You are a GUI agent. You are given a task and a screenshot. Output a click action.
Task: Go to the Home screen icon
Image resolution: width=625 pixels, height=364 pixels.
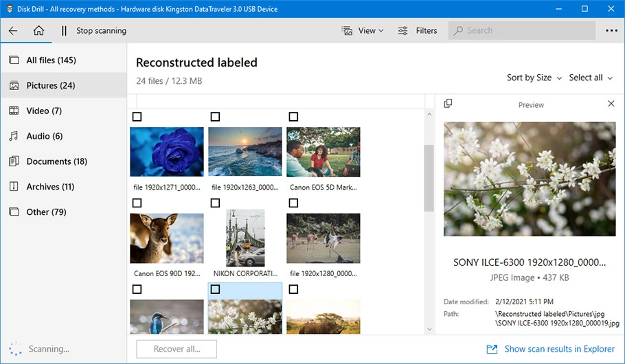click(x=38, y=30)
